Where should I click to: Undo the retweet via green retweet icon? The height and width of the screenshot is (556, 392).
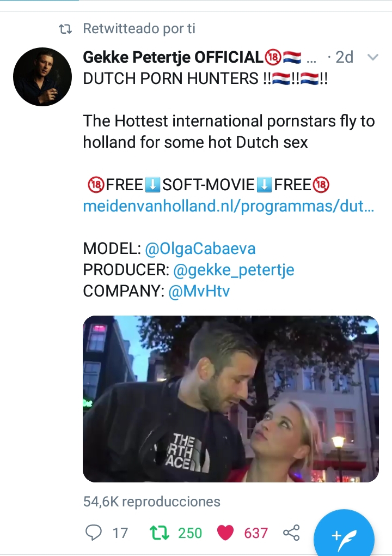(160, 533)
